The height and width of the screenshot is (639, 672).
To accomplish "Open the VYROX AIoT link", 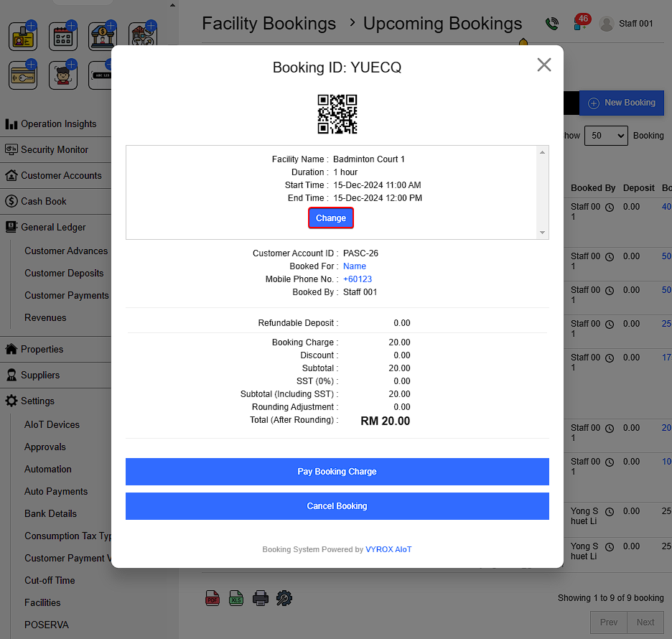I will (x=388, y=549).
